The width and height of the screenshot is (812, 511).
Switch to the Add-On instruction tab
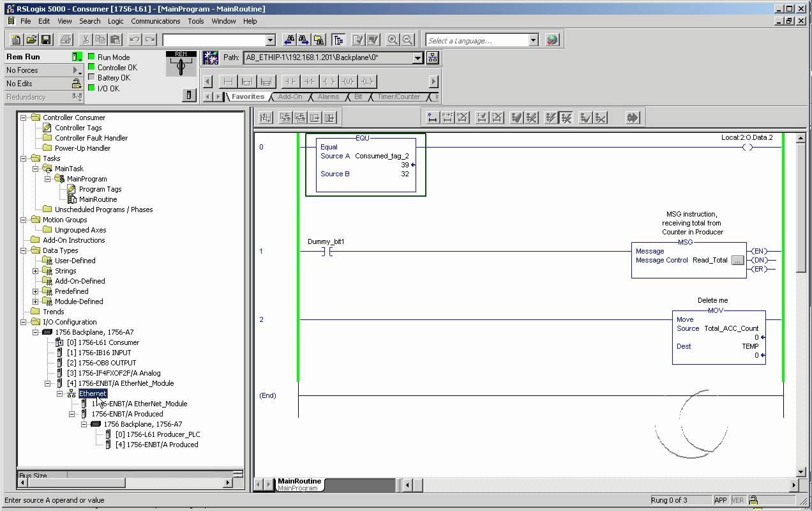tap(290, 97)
